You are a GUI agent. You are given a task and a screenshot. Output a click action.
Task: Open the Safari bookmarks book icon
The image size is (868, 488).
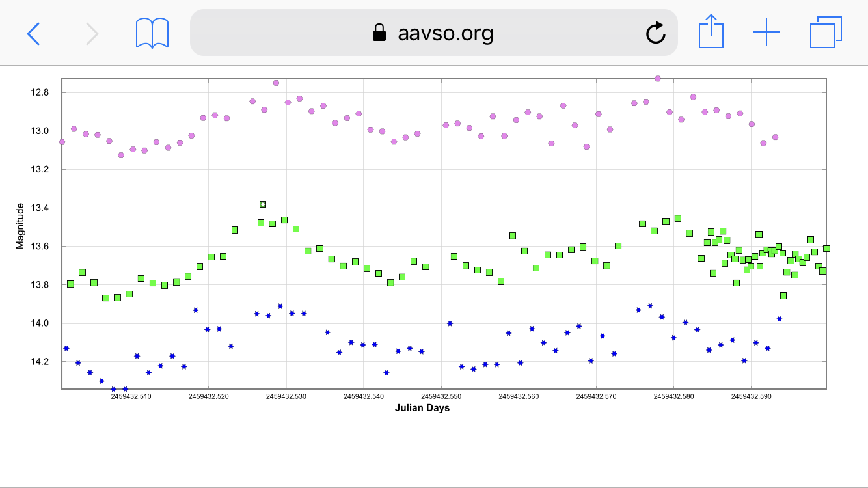pyautogui.click(x=152, y=33)
